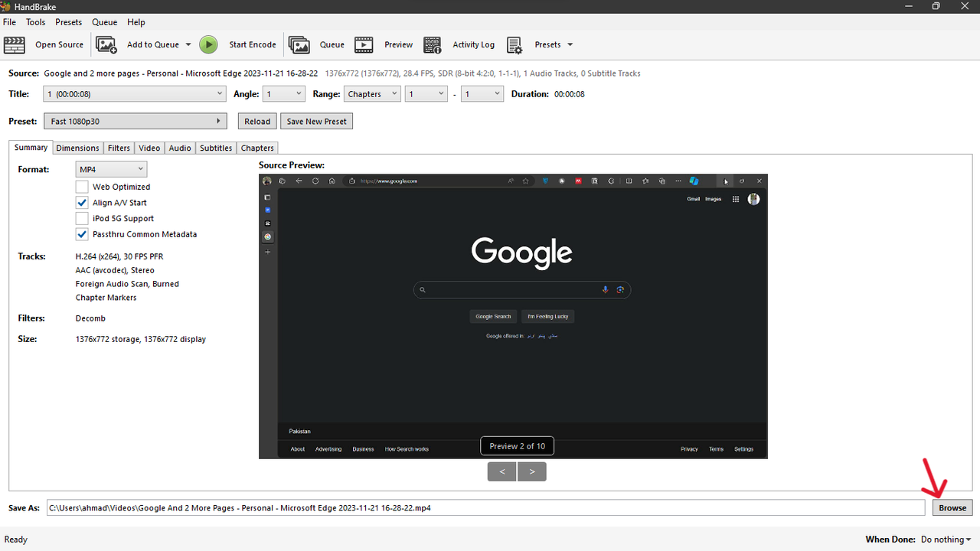Click the Save As file path field
Viewport: 980px width, 551px height.
[x=485, y=507]
